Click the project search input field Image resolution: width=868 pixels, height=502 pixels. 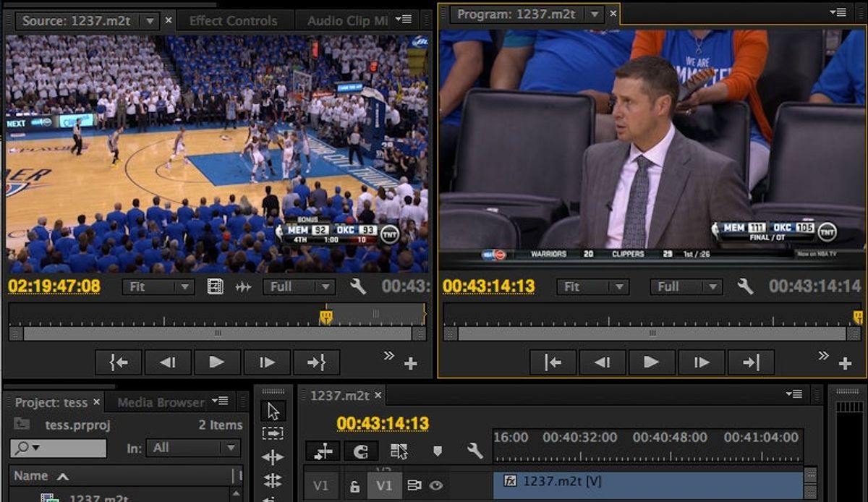pos(58,448)
